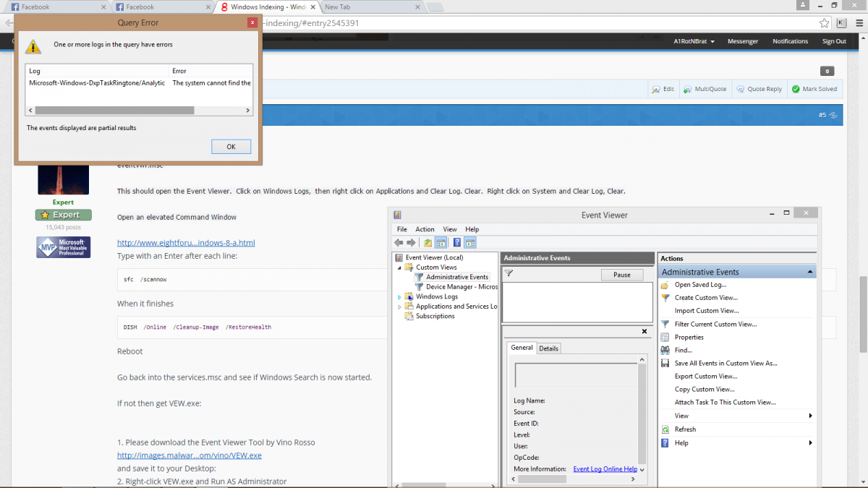The width and height of the screenshot is (868, 488).
Task: Expand the Windows Logs tree node
Action: tap(399, 296)
